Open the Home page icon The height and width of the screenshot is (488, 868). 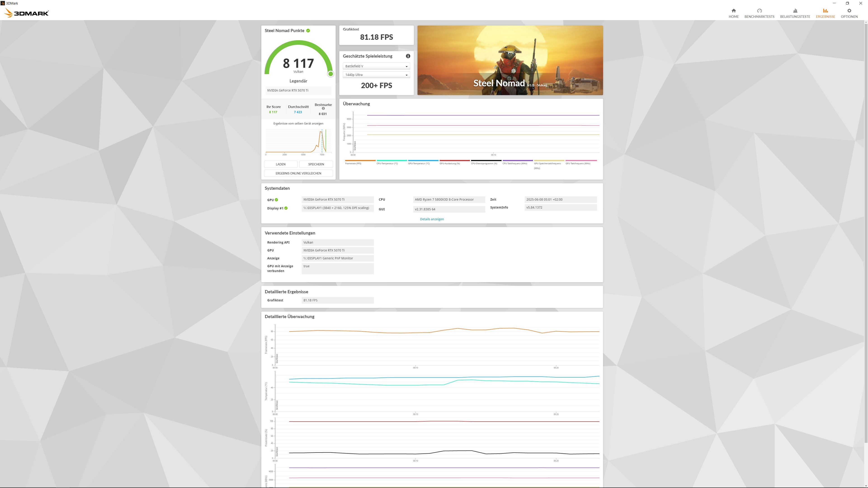coord(734,11)
